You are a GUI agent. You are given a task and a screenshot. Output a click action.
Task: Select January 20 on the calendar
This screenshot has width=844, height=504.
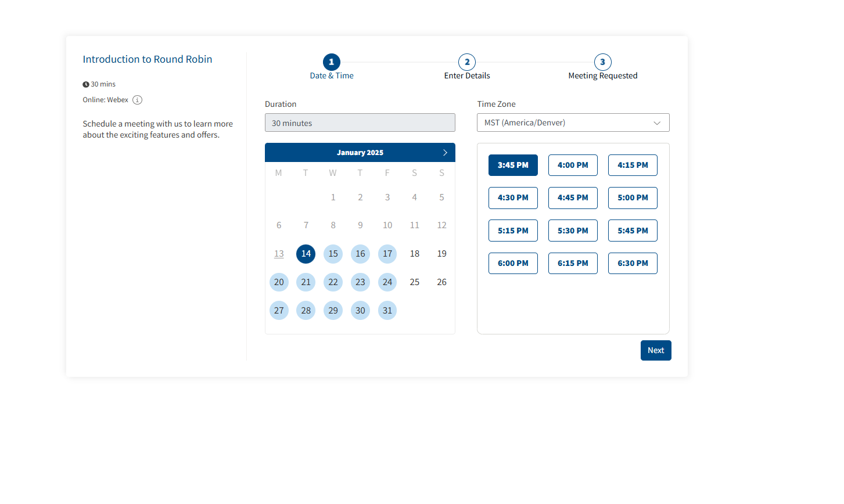click(279, 282)
